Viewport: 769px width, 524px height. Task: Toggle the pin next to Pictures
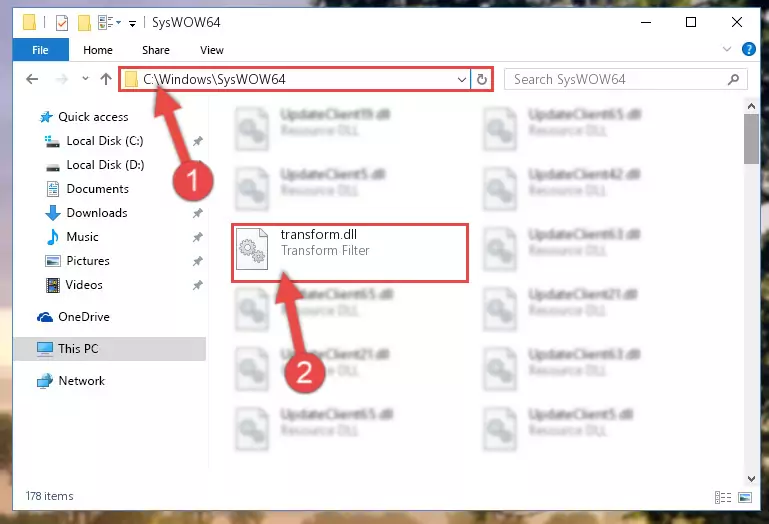(x=197, y=261)
